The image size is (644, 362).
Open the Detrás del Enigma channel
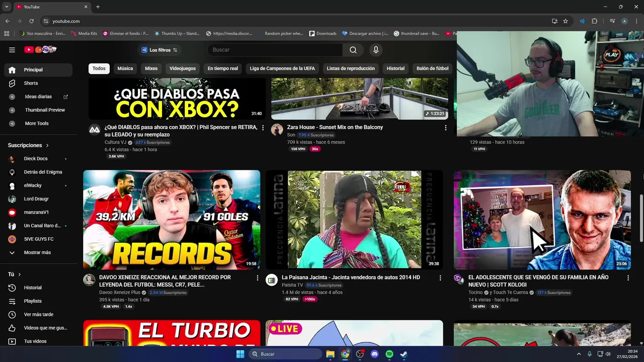tap(38, 172)
